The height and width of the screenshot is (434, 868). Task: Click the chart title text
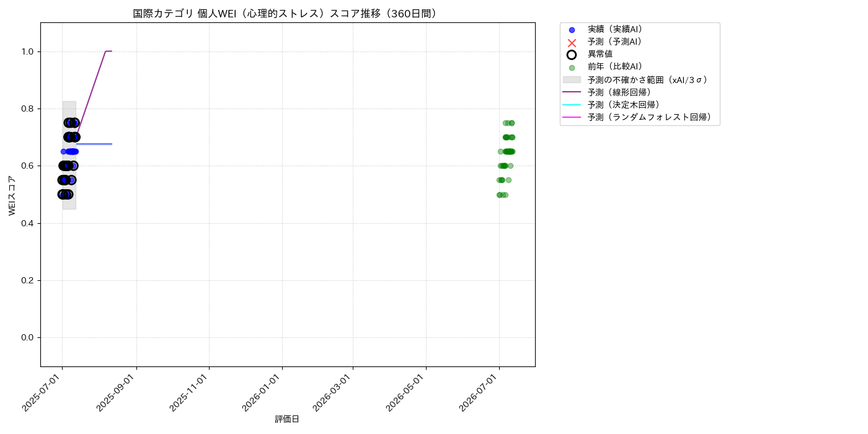coord(287,14)
